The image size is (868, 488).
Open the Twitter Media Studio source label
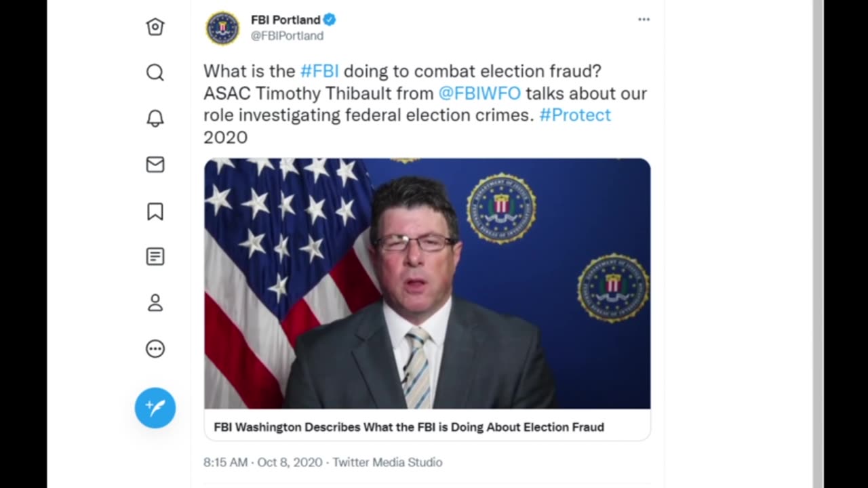pyautogui.click(x=387, y=462)
